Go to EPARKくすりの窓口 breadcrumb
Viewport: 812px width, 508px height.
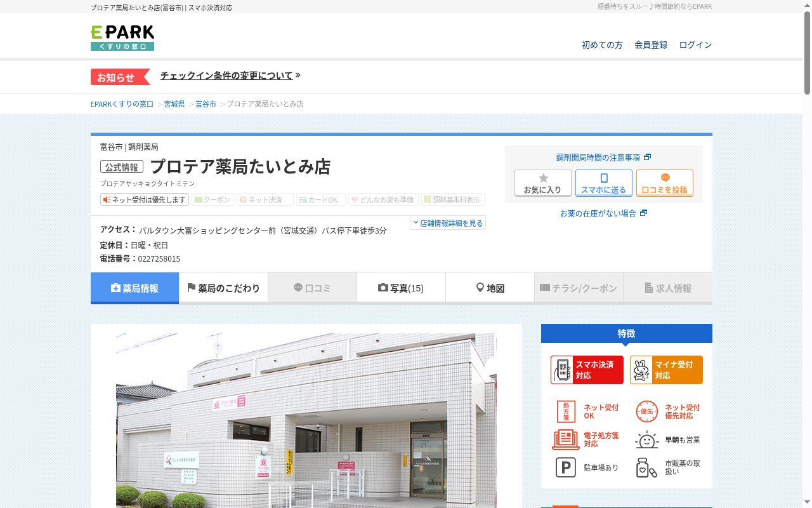(122, 104)
